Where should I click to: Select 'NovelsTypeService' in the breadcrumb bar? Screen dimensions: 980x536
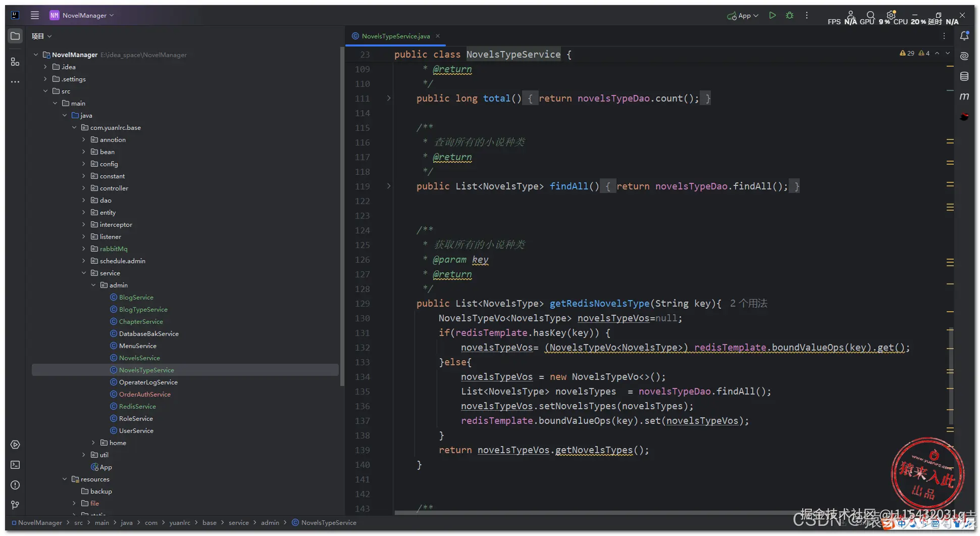point(329,522)
